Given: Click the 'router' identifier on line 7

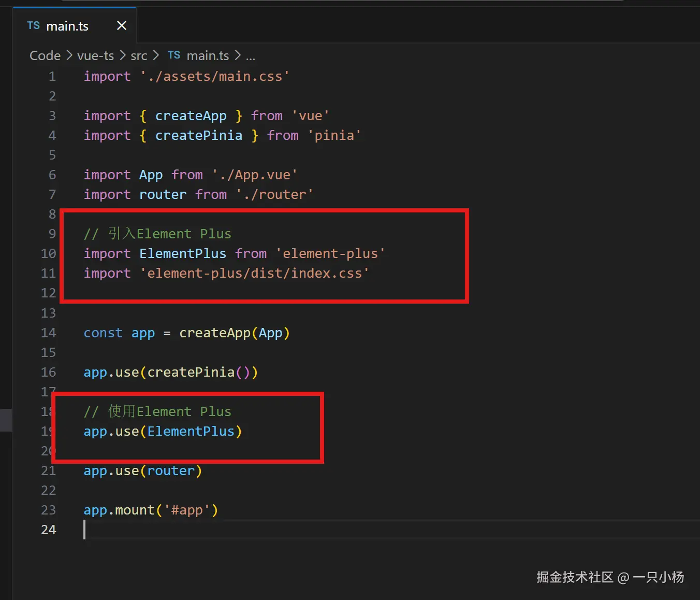Looking at the screenshot, I should [x=163, y=195].
